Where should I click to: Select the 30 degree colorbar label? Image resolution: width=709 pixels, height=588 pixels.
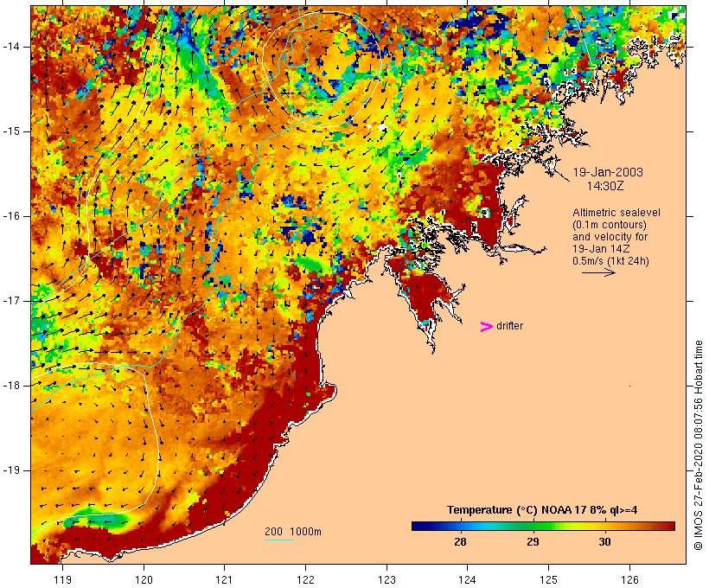[x=604, y=542]
